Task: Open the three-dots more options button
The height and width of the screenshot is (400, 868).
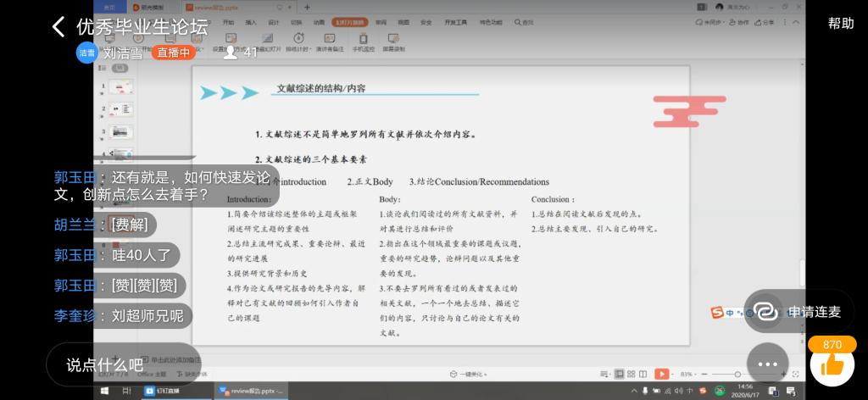Action: click(x=767, y=364)
